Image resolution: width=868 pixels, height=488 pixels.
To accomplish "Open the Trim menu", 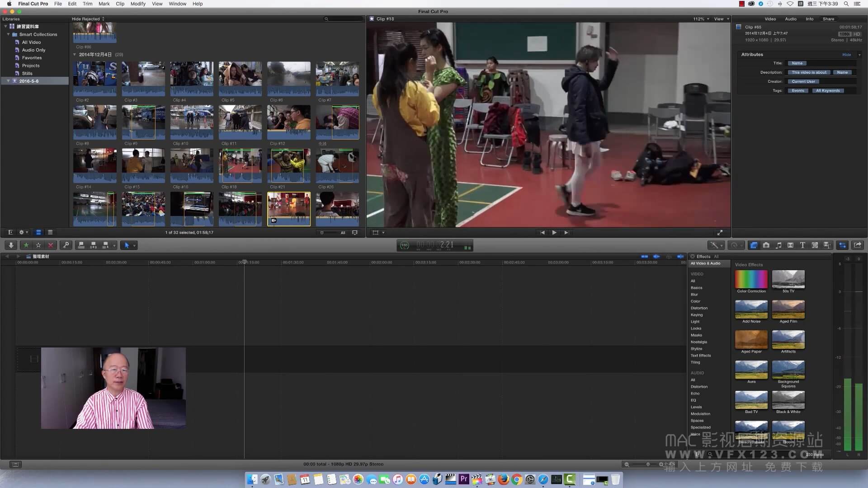I will pos(87,4).
